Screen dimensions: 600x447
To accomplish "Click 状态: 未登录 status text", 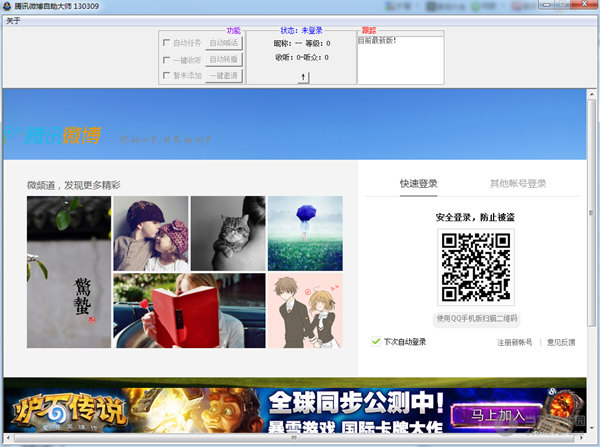I will pyautogui.click(x=302, y=30).
